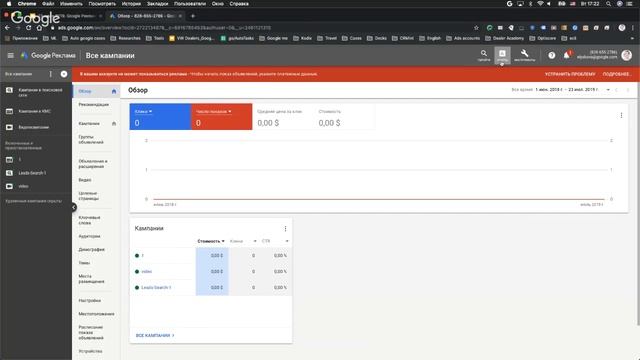Screen dimensions: 640x360
Task: Select Кампании в КМС in sidebar
Action: tap(34, 111)
